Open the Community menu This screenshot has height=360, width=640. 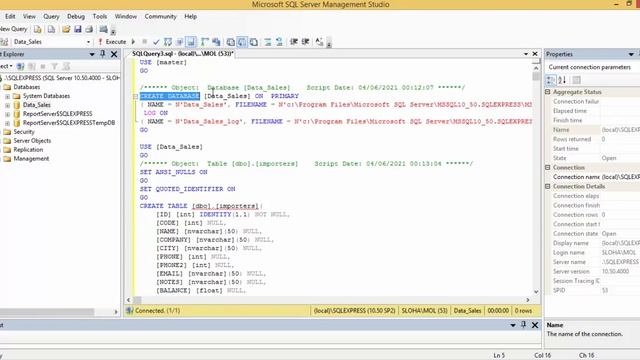(x=160, y=16)
